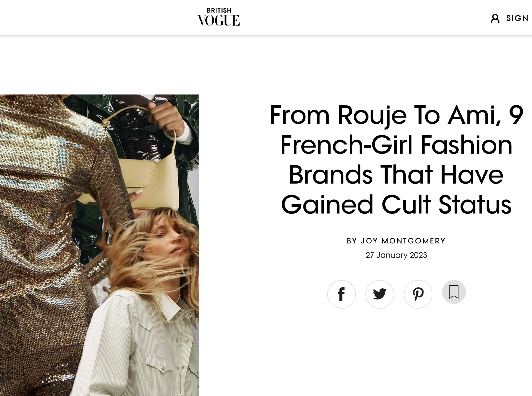Open the SIGN in link
This screenshot has width=532, height=396.
[517, 18]
